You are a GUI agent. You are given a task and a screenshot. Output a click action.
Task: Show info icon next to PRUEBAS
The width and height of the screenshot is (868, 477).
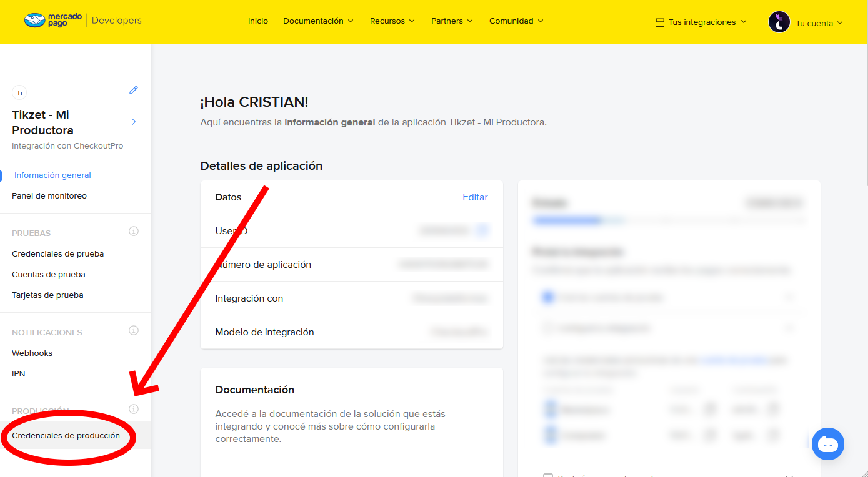click(134, 231)
